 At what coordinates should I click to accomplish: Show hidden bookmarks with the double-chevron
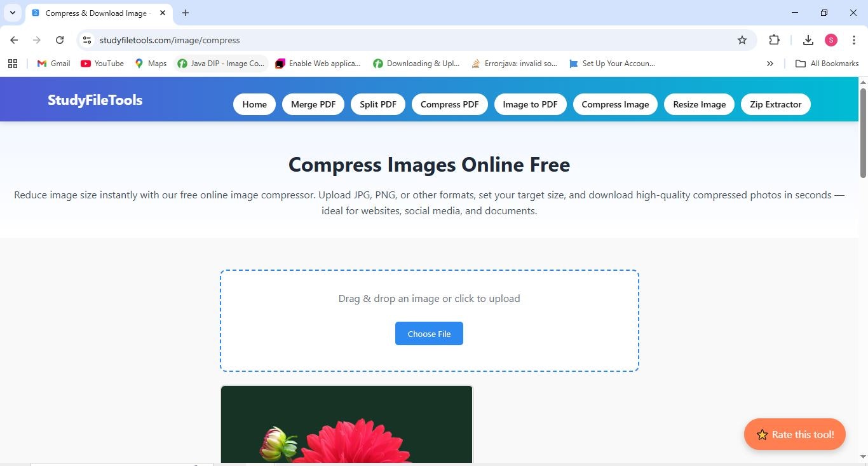(x=770, y=63)
